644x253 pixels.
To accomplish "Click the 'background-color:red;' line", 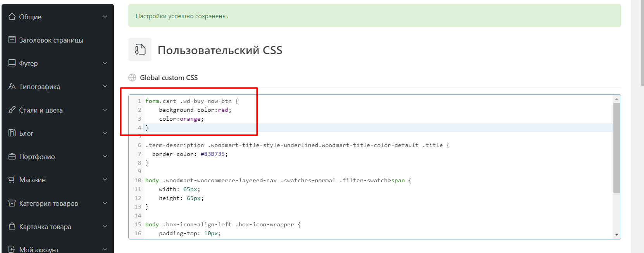I will (x=195, y=110).
